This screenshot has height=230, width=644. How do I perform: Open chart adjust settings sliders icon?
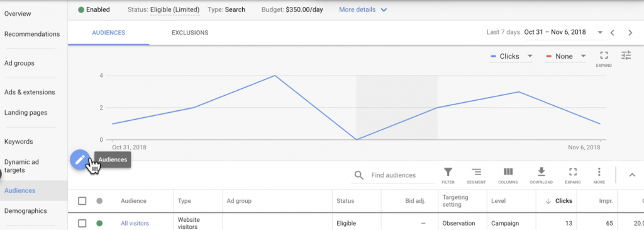pyautogui.click(x=626, y=55)
